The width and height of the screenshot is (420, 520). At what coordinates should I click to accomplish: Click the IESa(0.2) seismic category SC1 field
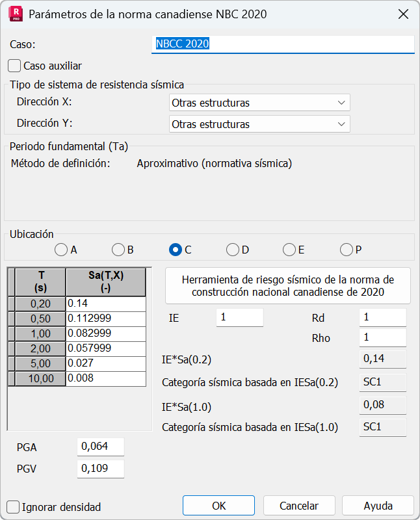click(382, 382)
